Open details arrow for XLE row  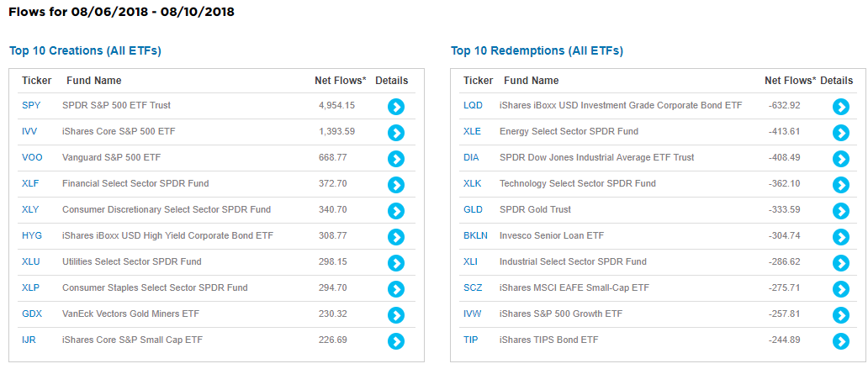point(841,133)
